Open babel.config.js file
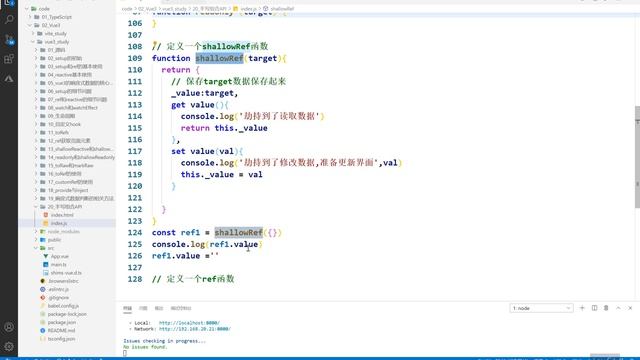 [63, 306]
